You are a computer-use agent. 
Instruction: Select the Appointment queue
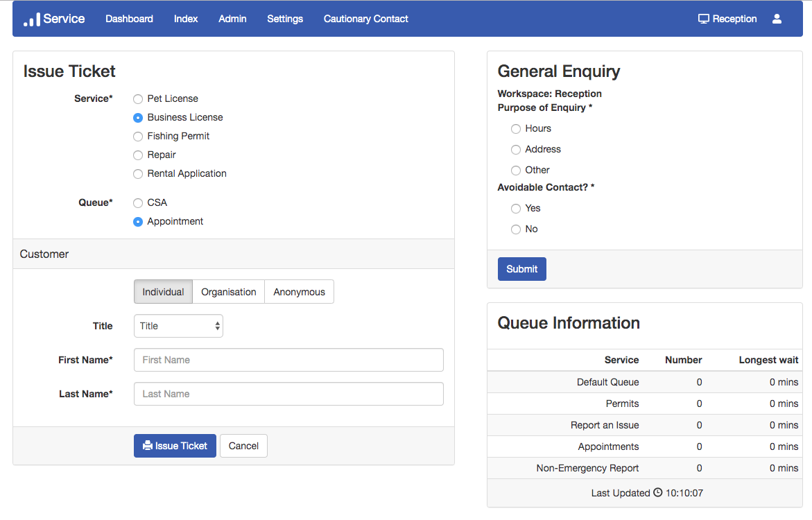(x=138, y=222)
